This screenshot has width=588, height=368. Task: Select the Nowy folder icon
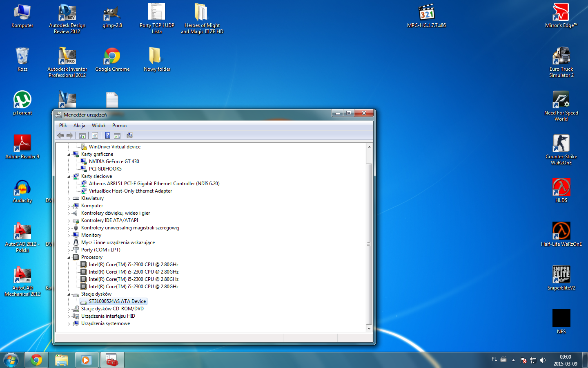(x=157, y=60)
